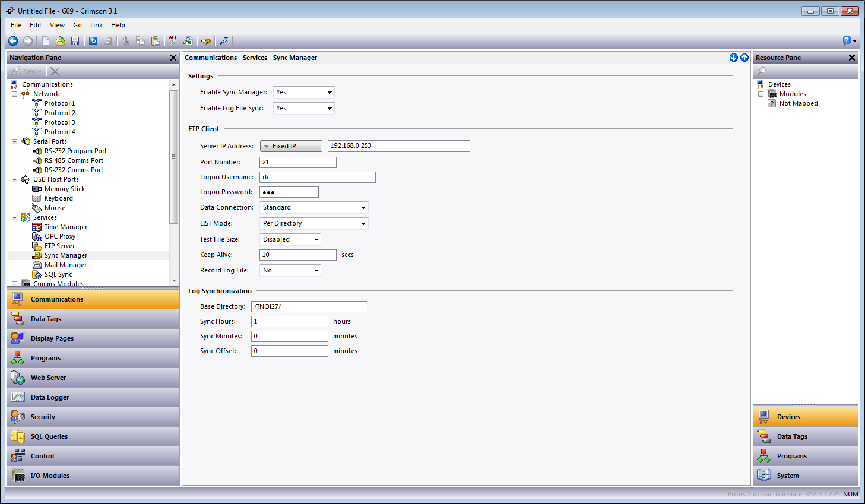
Task: Open the Link menu
Action: [x=96, y=25]
